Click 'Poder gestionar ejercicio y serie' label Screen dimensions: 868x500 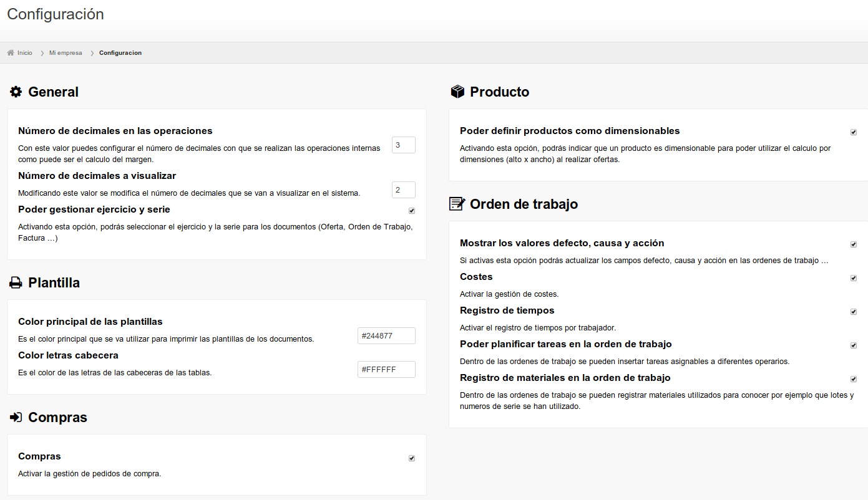point(94,209)
